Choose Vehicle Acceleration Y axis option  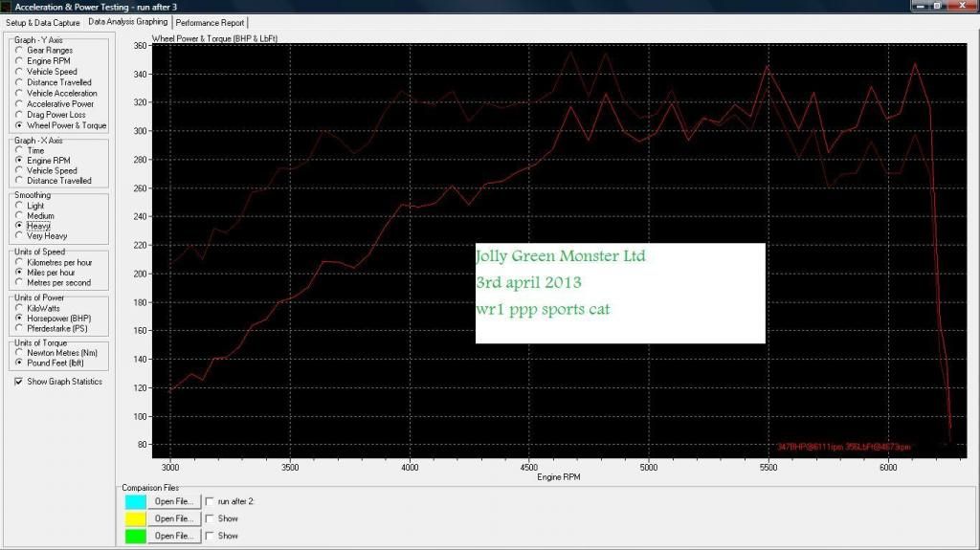point(19,93)
